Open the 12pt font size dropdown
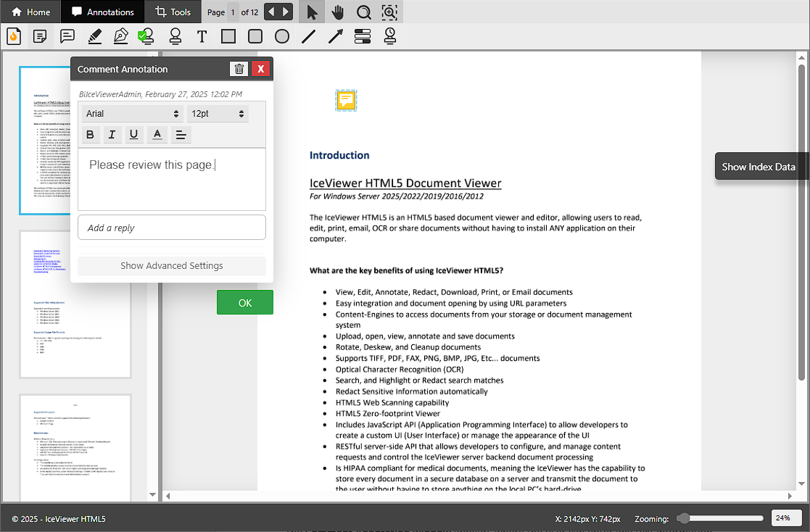 218,114
